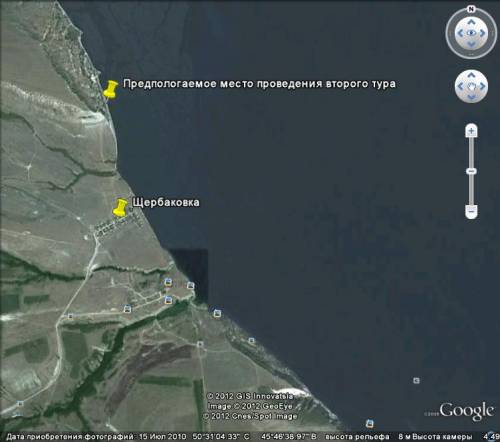This screenshot has height=442, width=500.
Task: Open the Щербаковка placemark label
Action: click(166, 202)
